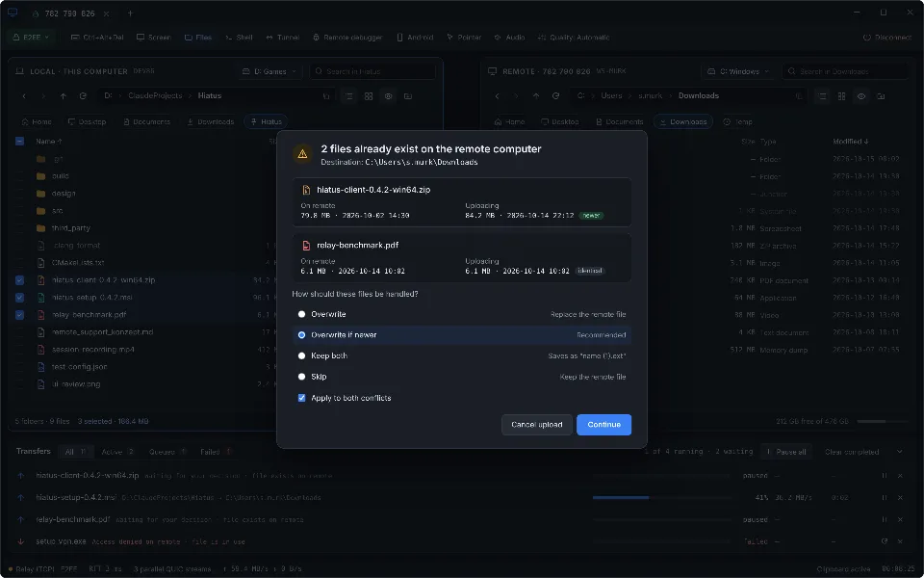Screen dimensions: 924x578
Task: Go up one folder in Local pane
Action: click(64, 96)
